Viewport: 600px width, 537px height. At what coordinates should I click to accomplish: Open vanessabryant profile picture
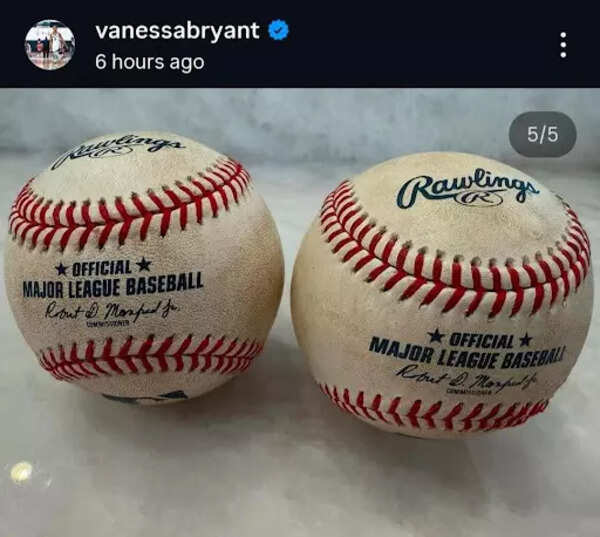coord(50,45)
